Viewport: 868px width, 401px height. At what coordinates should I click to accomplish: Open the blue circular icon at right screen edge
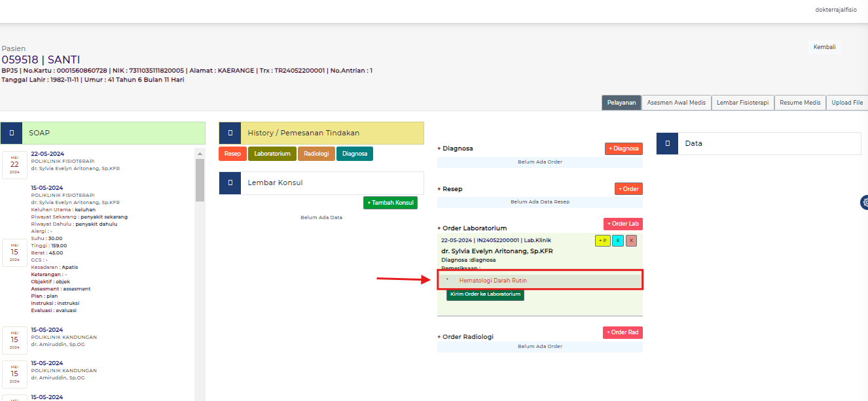click(865, 202)
